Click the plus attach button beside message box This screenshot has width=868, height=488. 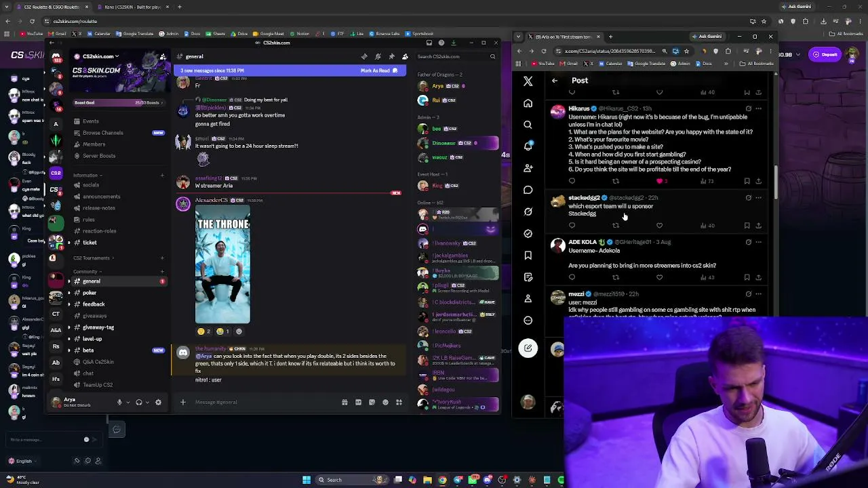182,402
